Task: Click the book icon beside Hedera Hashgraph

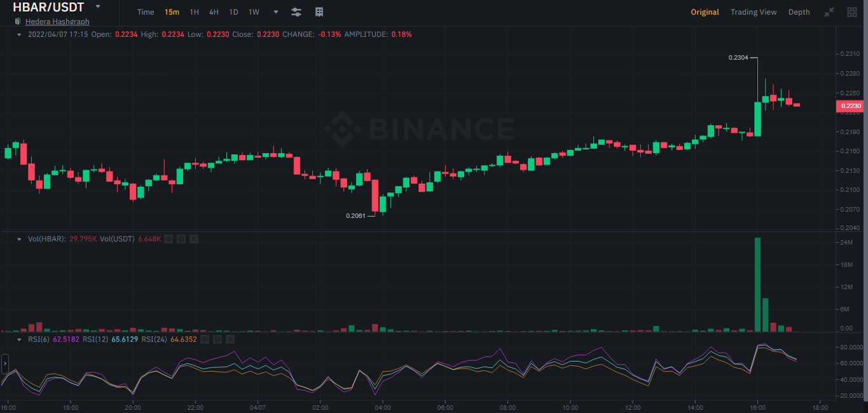Action: pyautogui.click(x=18, y=22)
